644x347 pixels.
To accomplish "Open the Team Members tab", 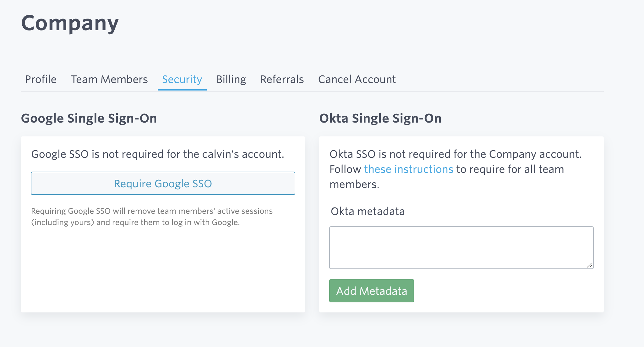I will click(109, 79).
